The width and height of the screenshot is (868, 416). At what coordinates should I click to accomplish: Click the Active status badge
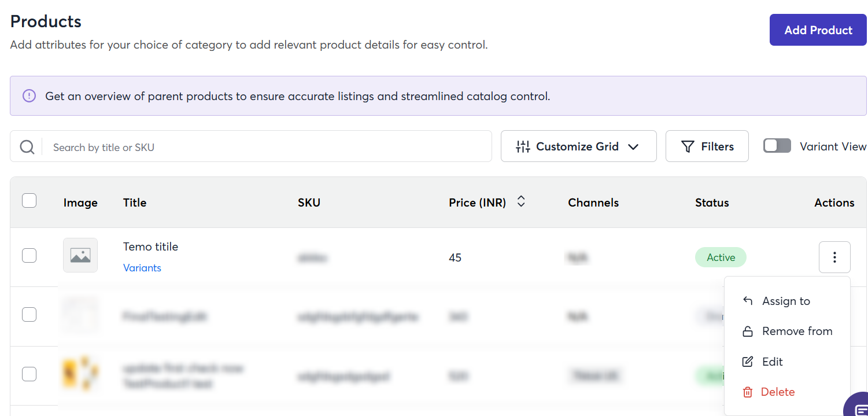point(721,257)
